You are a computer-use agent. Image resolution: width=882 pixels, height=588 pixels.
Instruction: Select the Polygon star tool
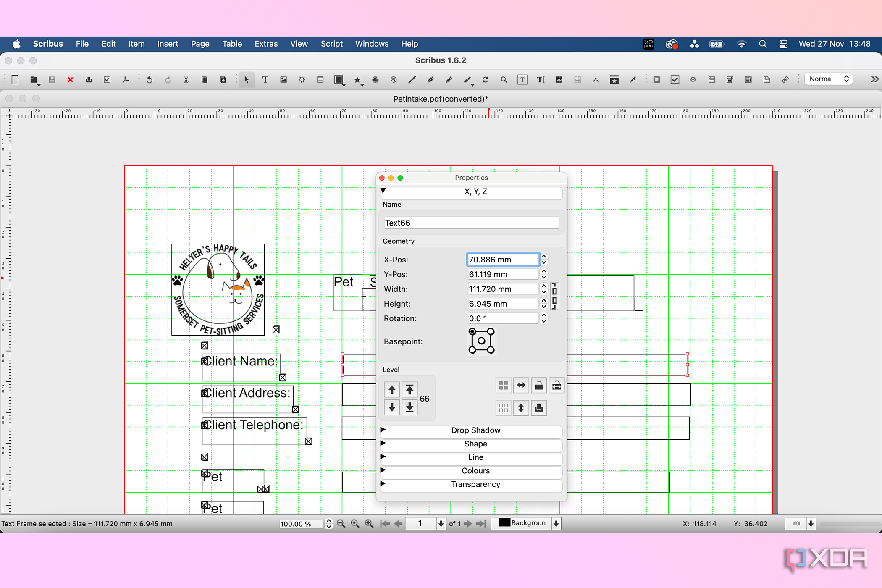tap(357, 80)
